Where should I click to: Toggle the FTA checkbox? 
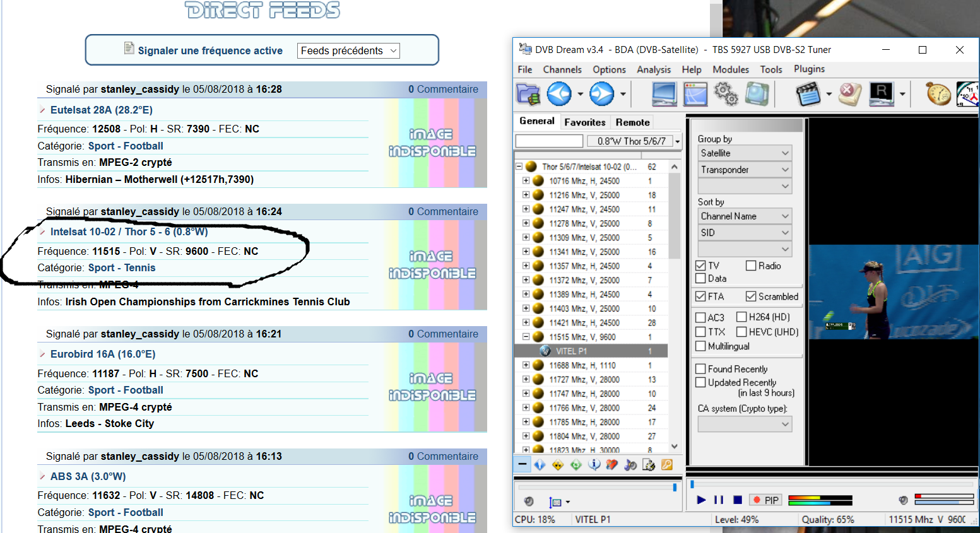coord(700,296)
